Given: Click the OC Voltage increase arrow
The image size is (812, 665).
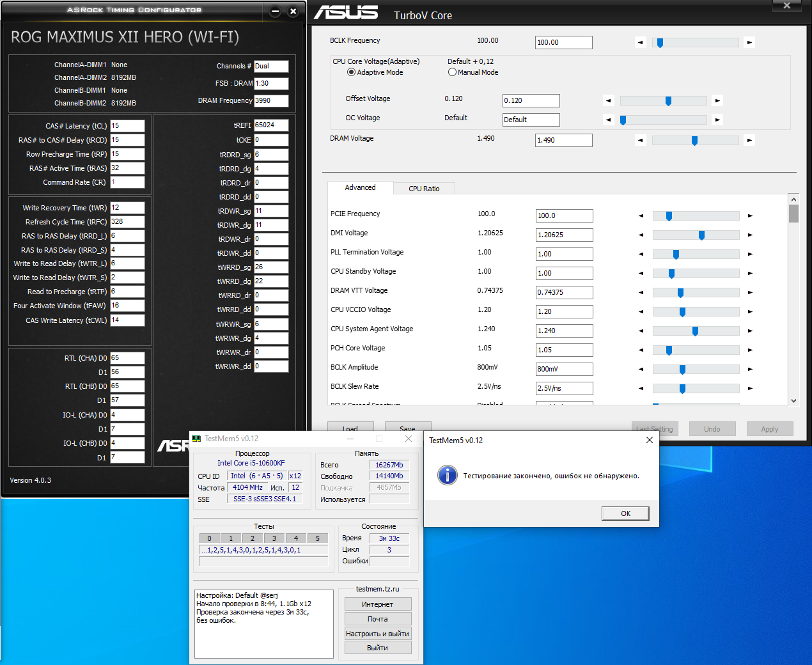Looking at the screenshot, I should coord(717,120).
